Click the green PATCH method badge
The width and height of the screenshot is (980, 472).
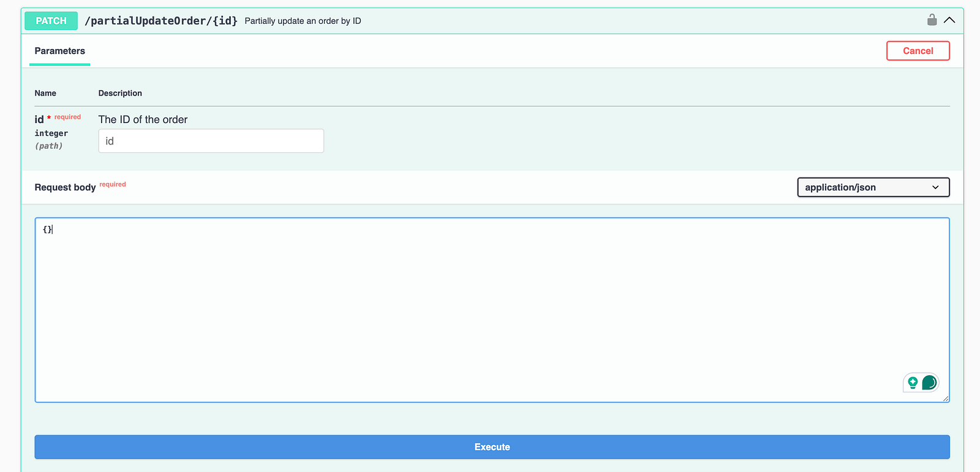click(x=51, y=21)
